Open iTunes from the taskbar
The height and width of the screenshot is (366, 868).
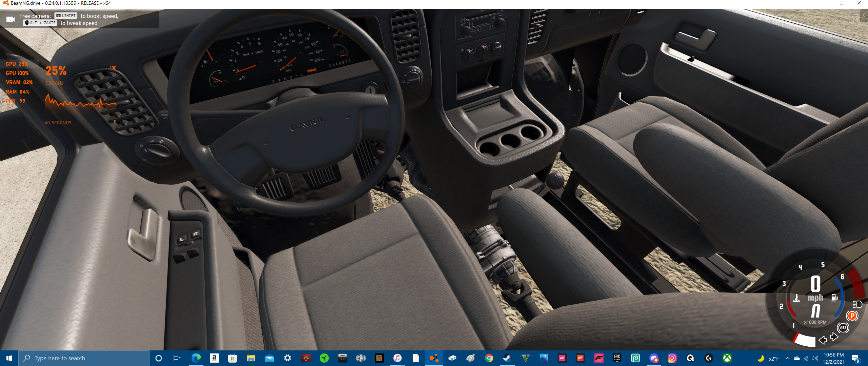pyautogui.click(x=397, y=358)
